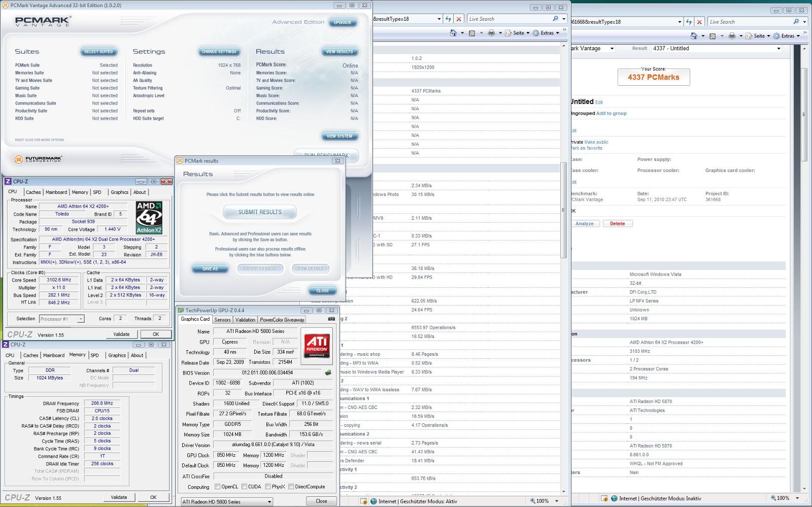Click the UPGRADE button in PCMark Vantage
Screen dimensions: 812x507
(343, 22)
